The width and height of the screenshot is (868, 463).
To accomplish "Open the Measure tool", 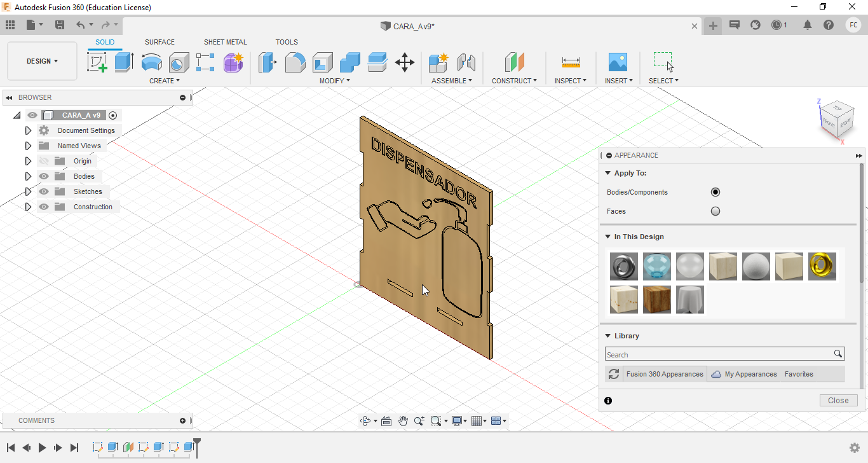I will click(571, 62).
